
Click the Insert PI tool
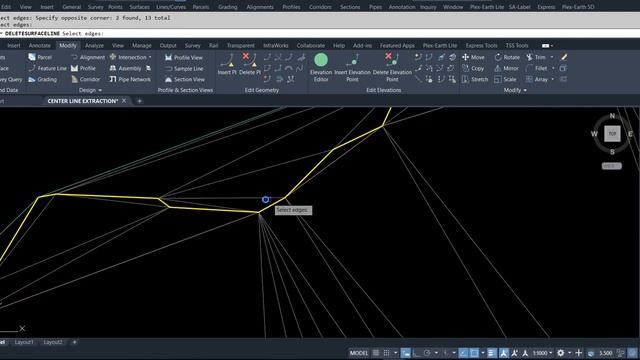(x=227, y=64)
